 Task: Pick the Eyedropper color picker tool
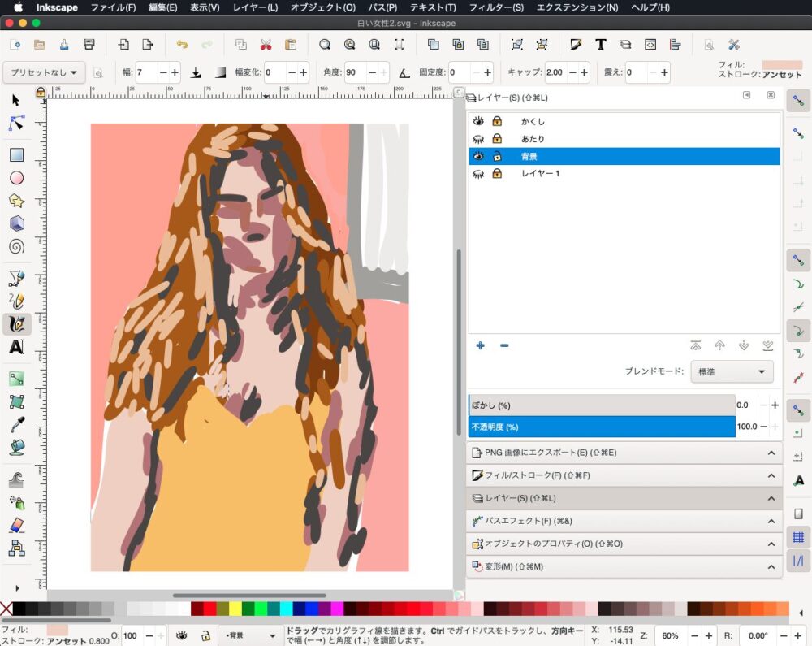(16, 424)
